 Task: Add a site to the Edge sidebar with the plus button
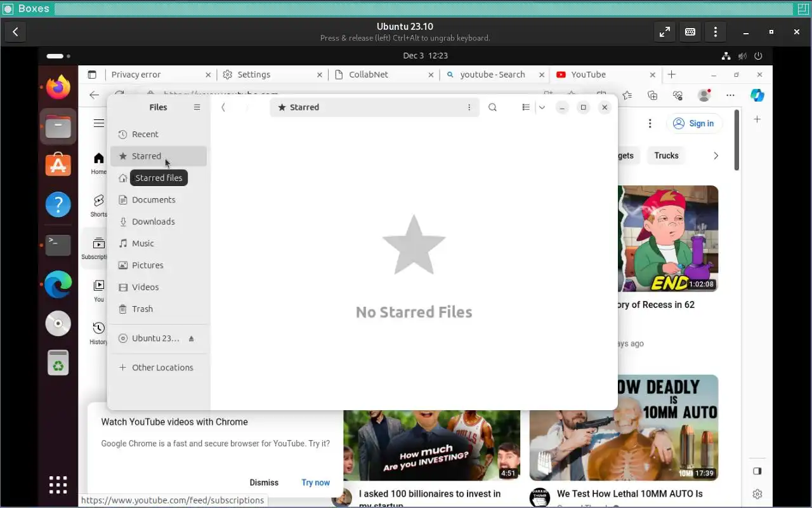pyautogui.click(x=757, y=119)
